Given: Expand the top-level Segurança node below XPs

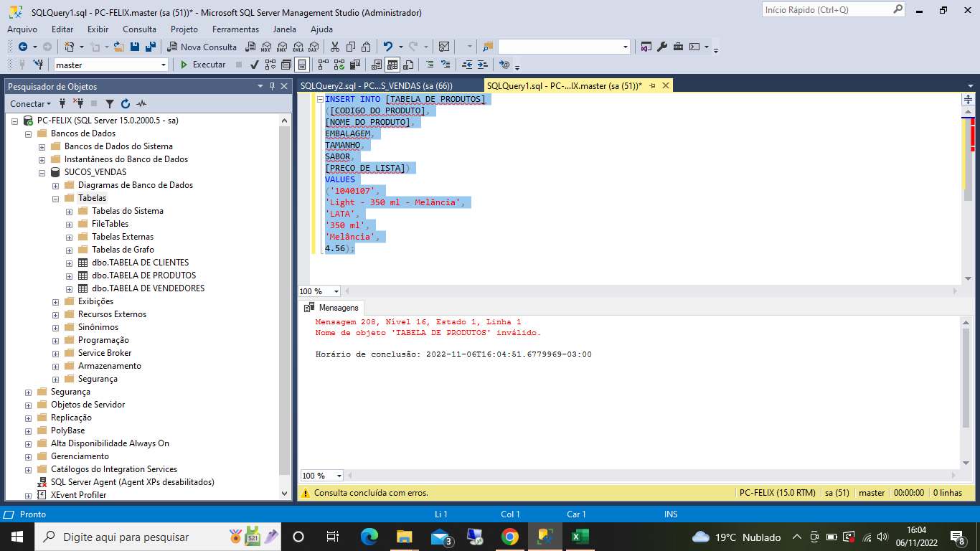Looking at the screenshot, I should [28, 392].
